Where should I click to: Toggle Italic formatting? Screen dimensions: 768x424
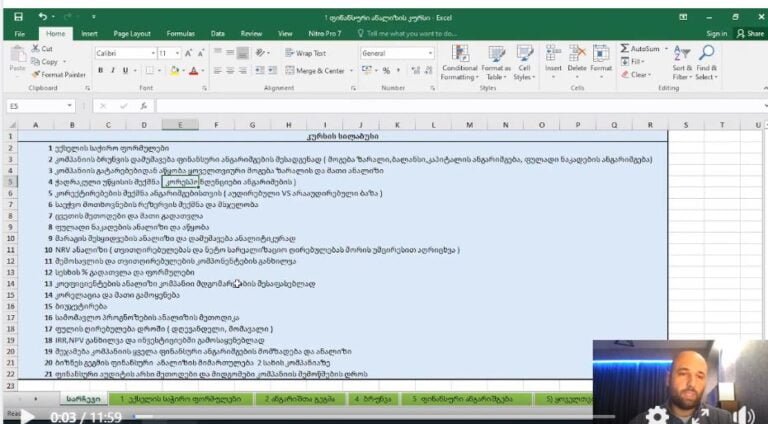click(x=113, y=71)
